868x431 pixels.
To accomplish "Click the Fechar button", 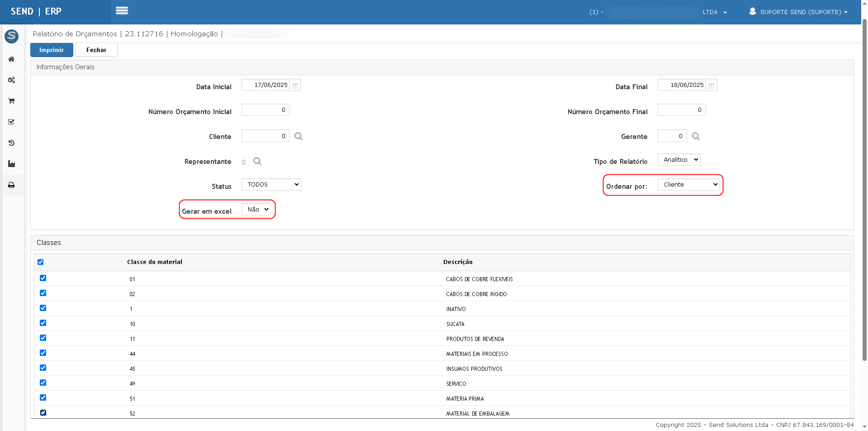I will click(96, 50).
